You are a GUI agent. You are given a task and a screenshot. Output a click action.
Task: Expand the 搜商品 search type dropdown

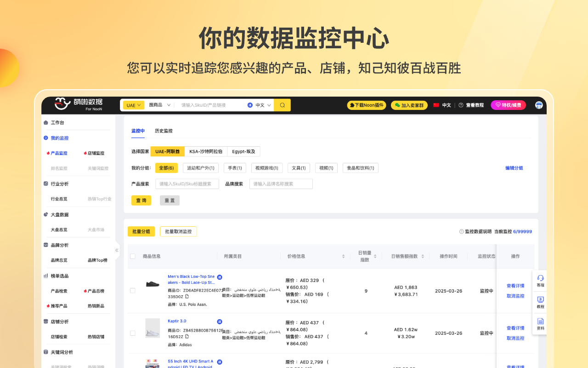159,105
